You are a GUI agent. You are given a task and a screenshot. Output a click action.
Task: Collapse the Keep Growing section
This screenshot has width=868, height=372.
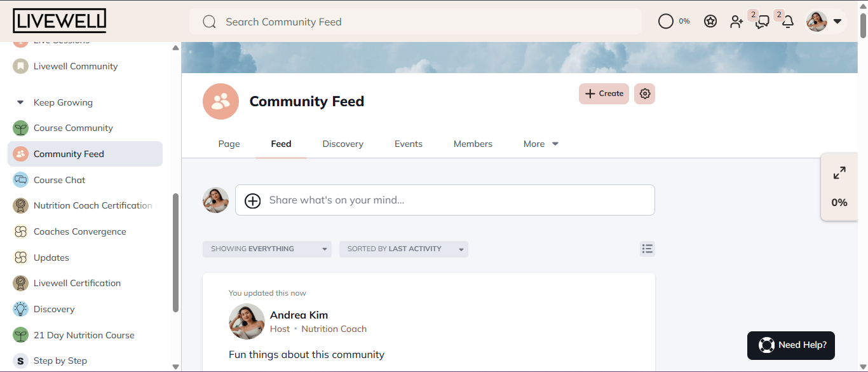(21, 102)
